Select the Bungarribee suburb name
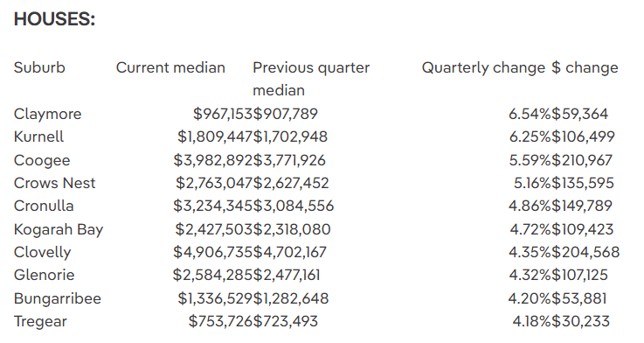This screenshot has height=343, width=644. pyautogui.click(x=57, y=298)
